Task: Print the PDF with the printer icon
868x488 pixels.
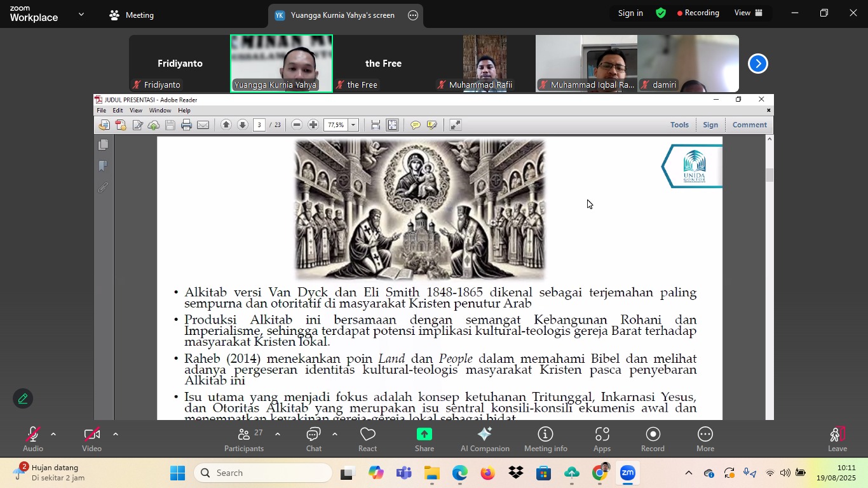Action: pyautogui.click(x=186, y=125)
